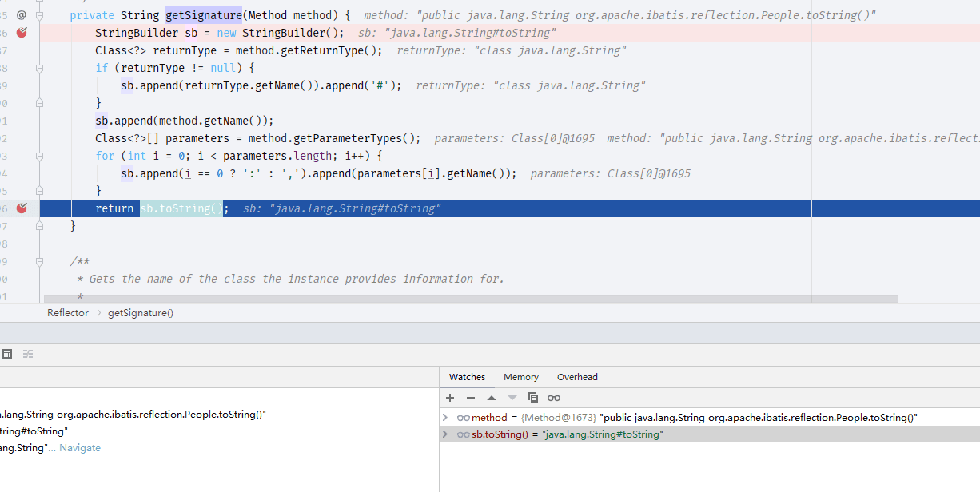Switch to the Overhead tab
980x492 pixels.
pyautogui.click(x=578, y=377)
